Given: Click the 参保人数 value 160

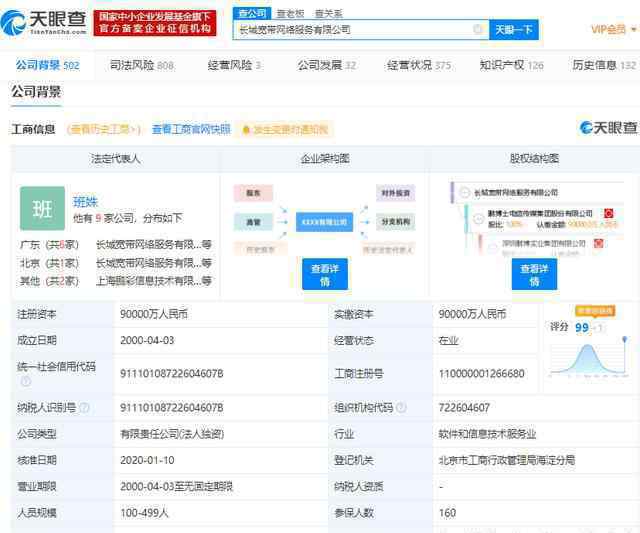Looking at the screenshot, I should pyautogui.click(x=447, y=512).
